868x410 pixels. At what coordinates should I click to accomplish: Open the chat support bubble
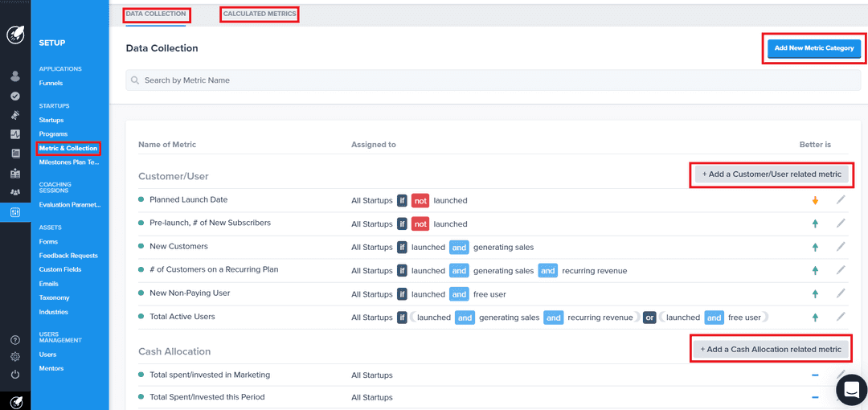pos(850,389)
